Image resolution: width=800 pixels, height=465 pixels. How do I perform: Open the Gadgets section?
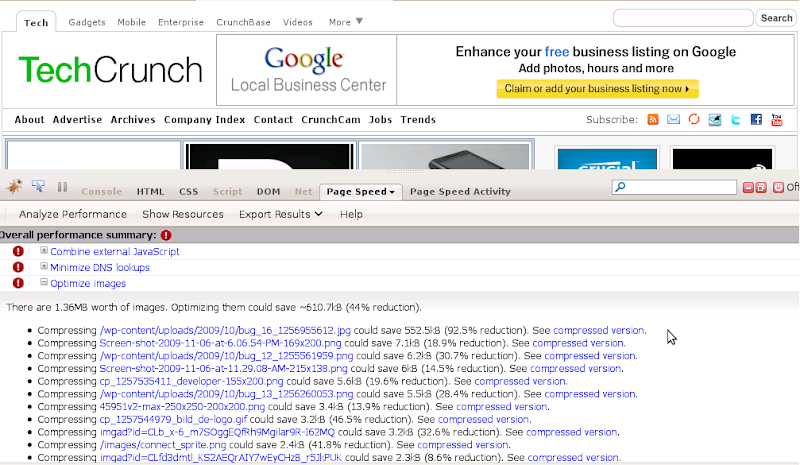pyautogui.click(x=87, y=22)
